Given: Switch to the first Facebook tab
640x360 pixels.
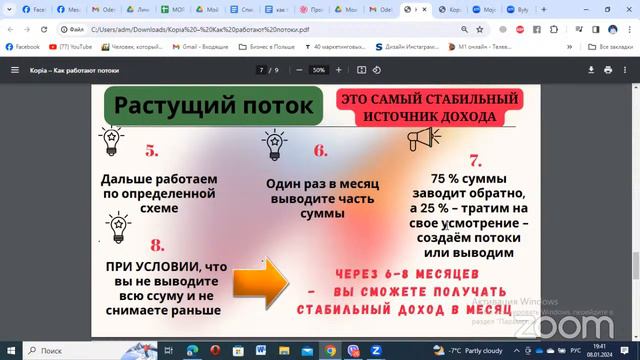Looking at the screenshot, I should (x=34, y=9).
